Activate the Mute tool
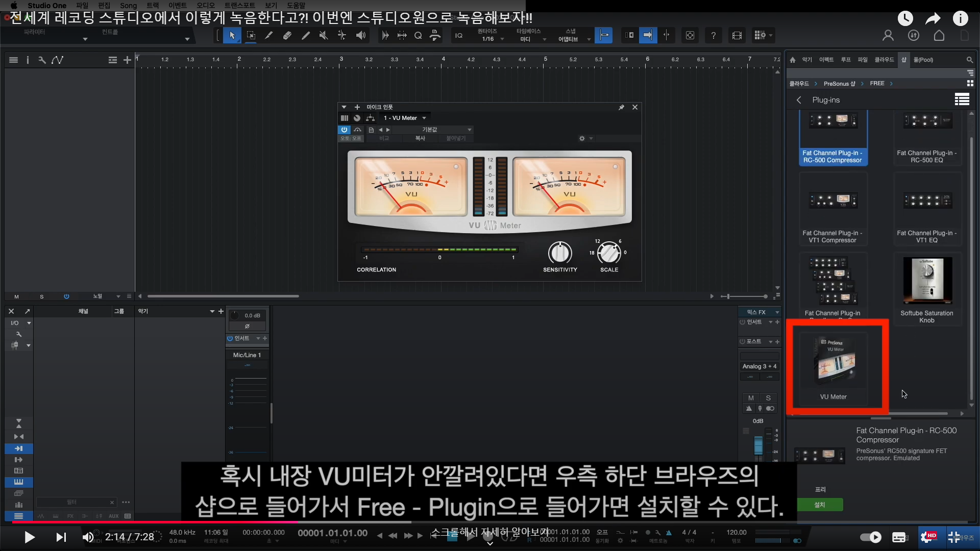The image size is (980, 551). pyautogui.click(x=323, y=35)
